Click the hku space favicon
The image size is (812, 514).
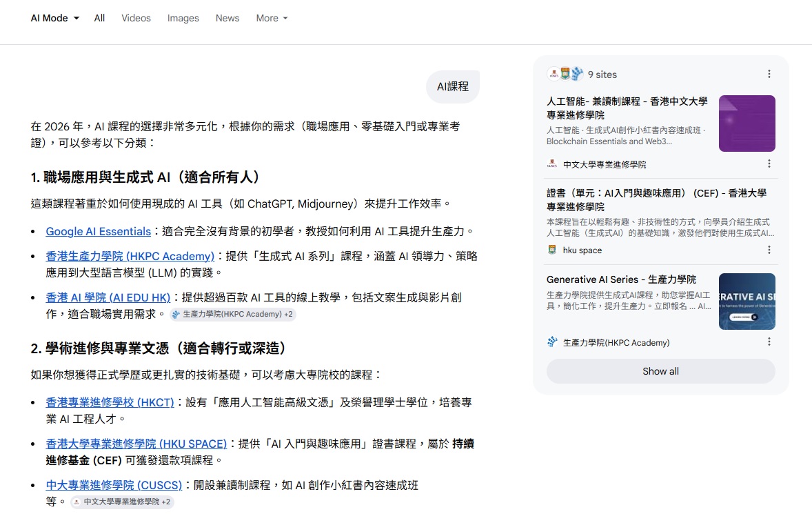tap(552, 250)
